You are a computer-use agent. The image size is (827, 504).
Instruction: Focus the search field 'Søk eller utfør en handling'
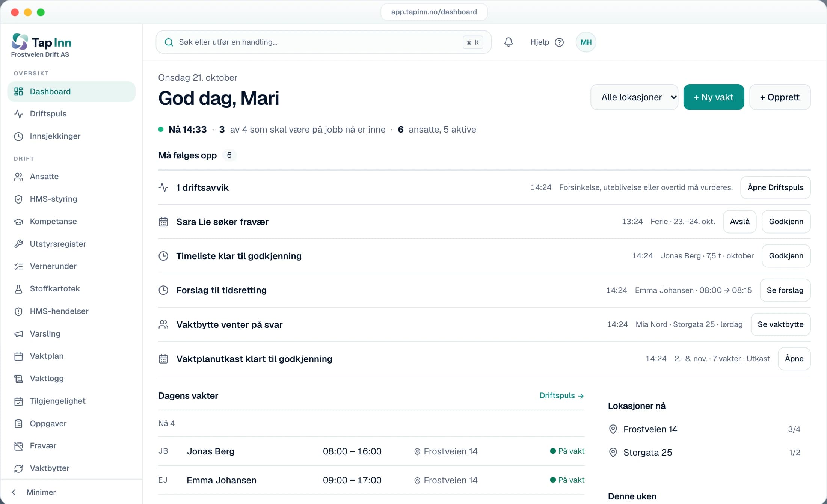coord(323,42)
